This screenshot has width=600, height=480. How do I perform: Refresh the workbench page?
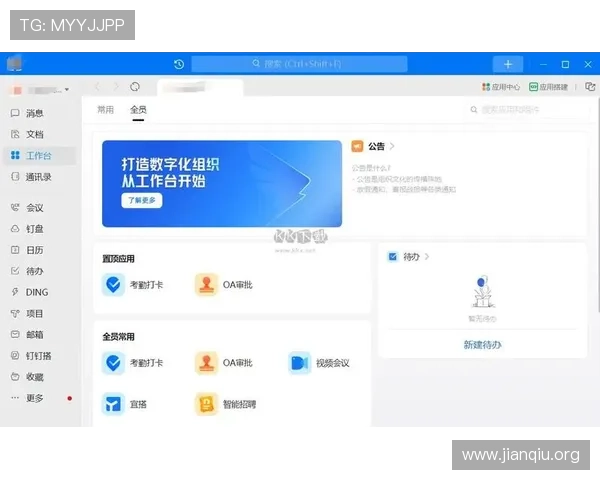tap(135, 87)
